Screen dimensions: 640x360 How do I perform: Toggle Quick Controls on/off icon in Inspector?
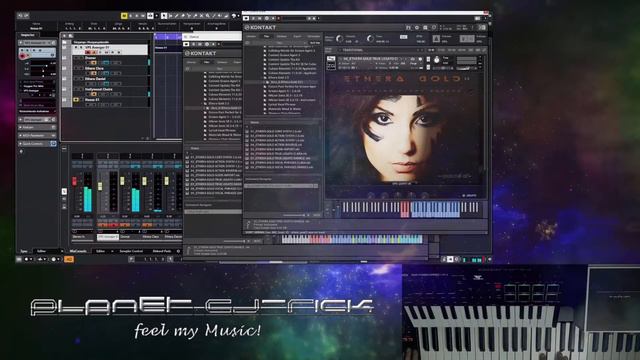coord(53,144)
